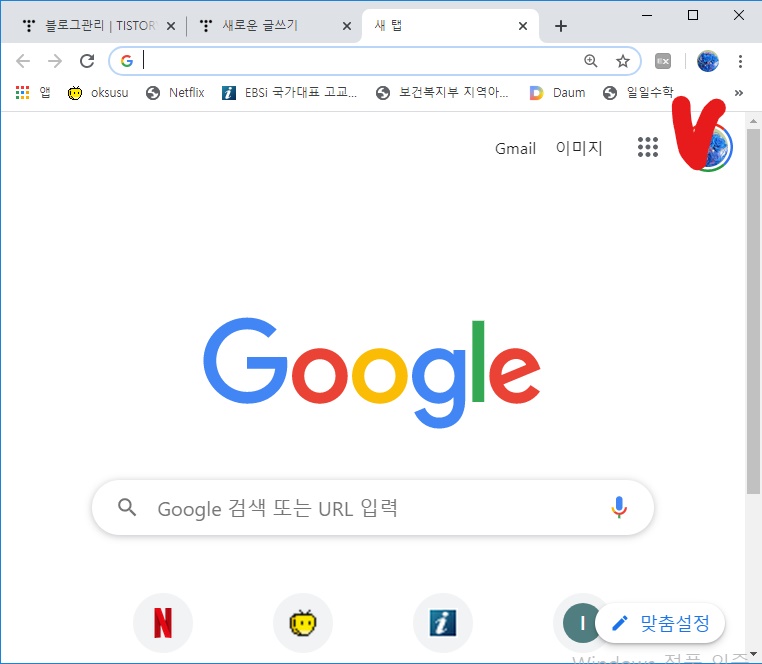The height and width of the screenshot is (664, 762).
Task: Open the oksusu bookmark
Action: [98, 92]
